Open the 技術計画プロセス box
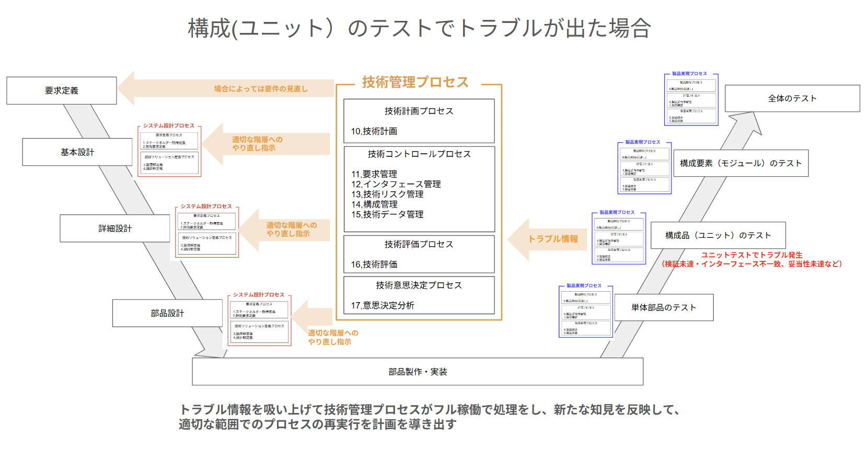This screenshot has height=471, width=868. coord(419,120)
